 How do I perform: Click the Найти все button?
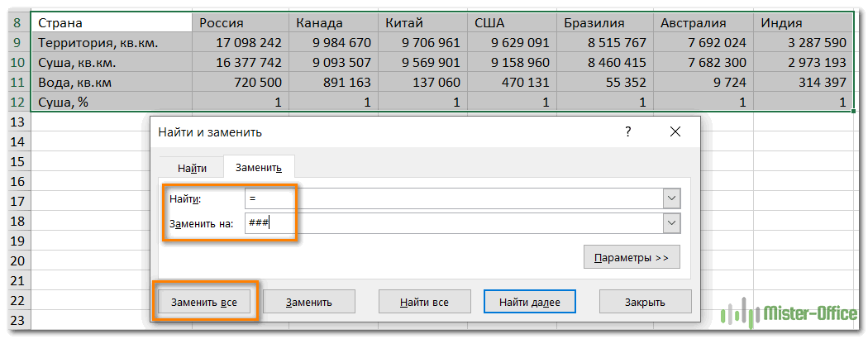click(424, 302)
